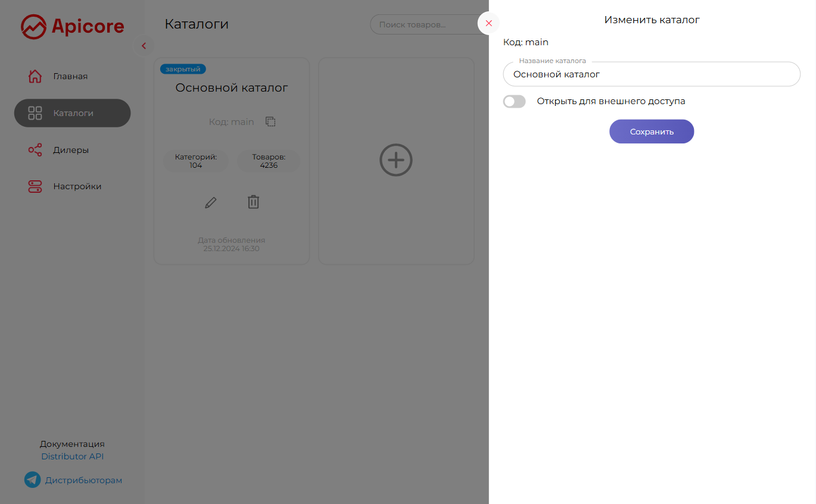Click the Название каталога input field
The height and width of the screenshot is (504, 816).
652,74
